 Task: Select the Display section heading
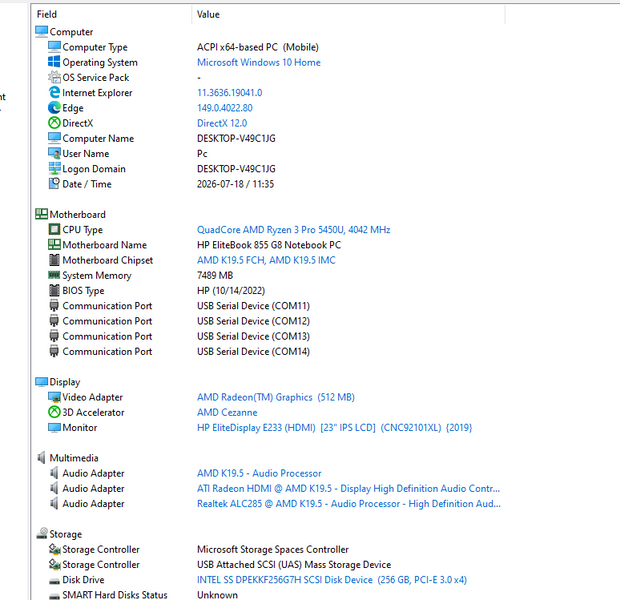click(65, 382)
